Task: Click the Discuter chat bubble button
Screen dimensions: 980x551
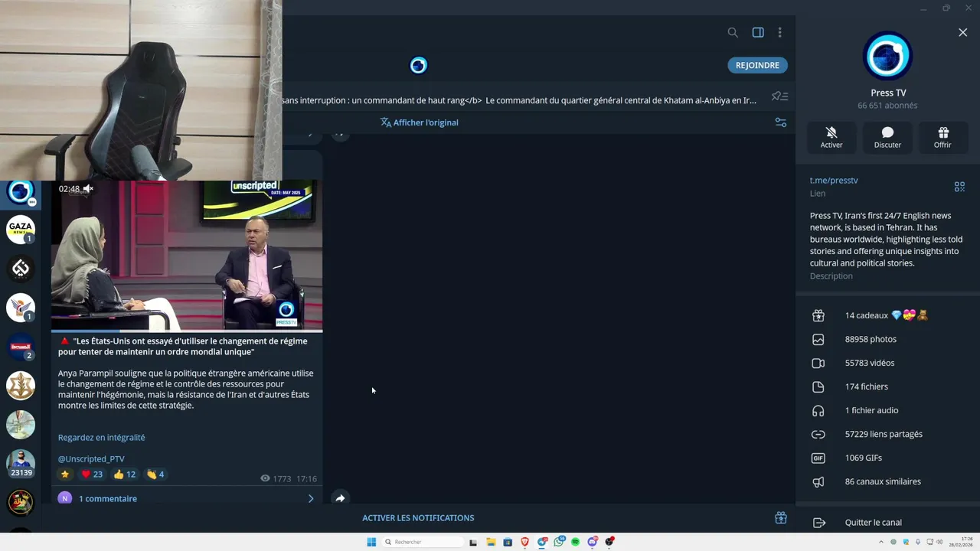Action: click(x=887, y=138)
